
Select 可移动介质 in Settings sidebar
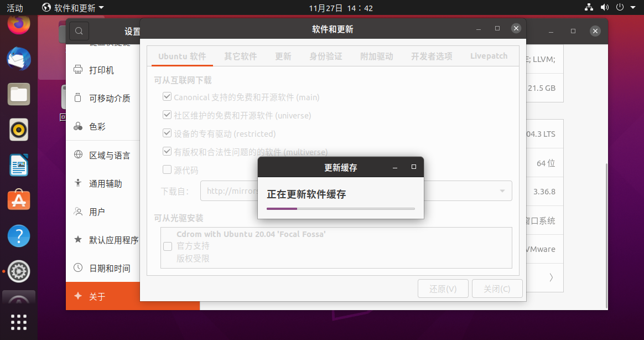pyautogui.click(x=110, y=98)
